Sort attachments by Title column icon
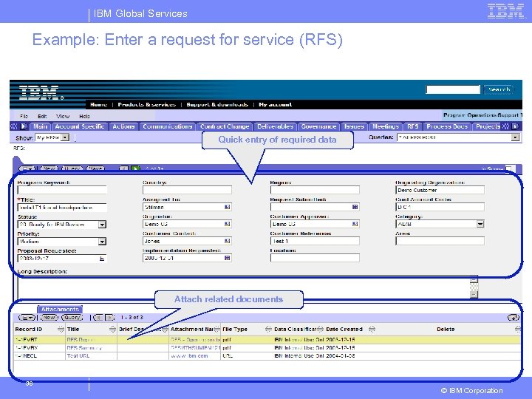 point(112,329)
